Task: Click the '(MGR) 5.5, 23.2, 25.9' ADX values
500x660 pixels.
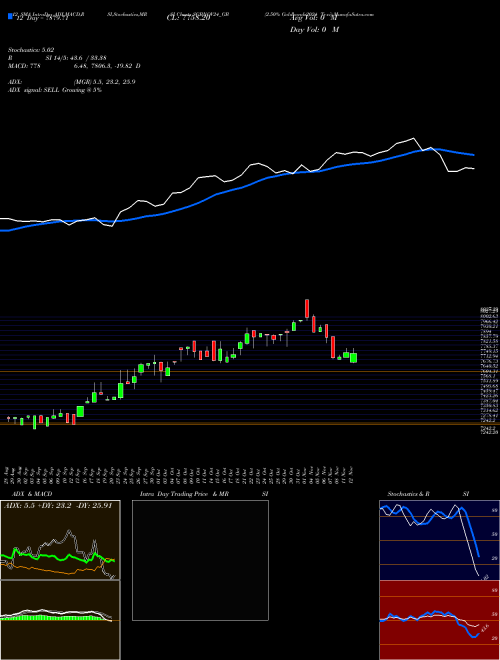Action: pos(104,82)
